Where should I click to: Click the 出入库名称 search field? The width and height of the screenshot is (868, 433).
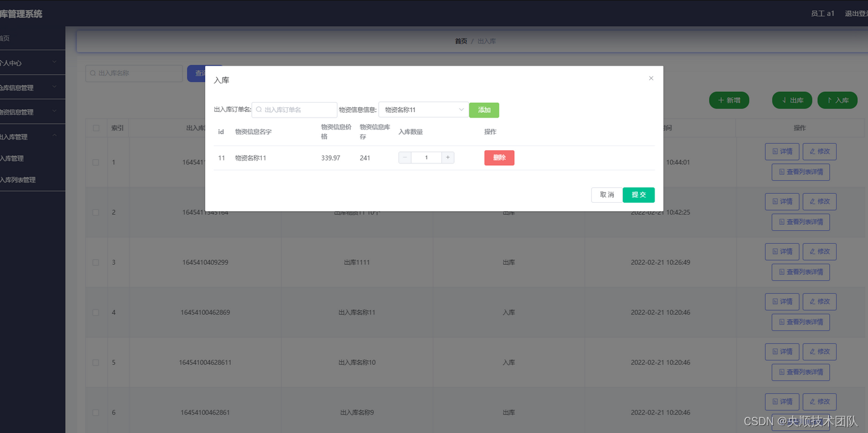(x=134, y=73)
